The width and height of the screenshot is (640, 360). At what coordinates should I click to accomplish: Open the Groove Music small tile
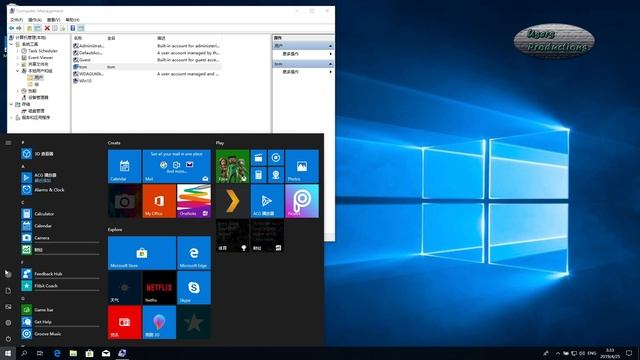coord(276,158)
